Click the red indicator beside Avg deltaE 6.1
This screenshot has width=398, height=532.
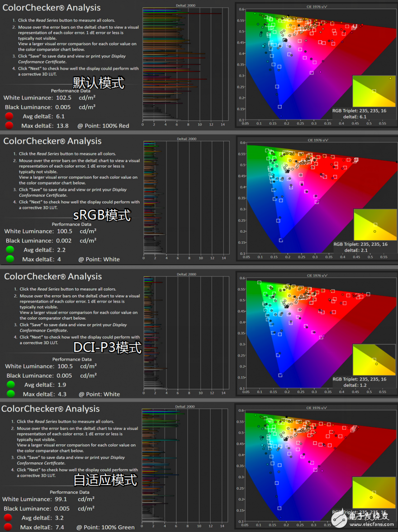tap(9, 116)
